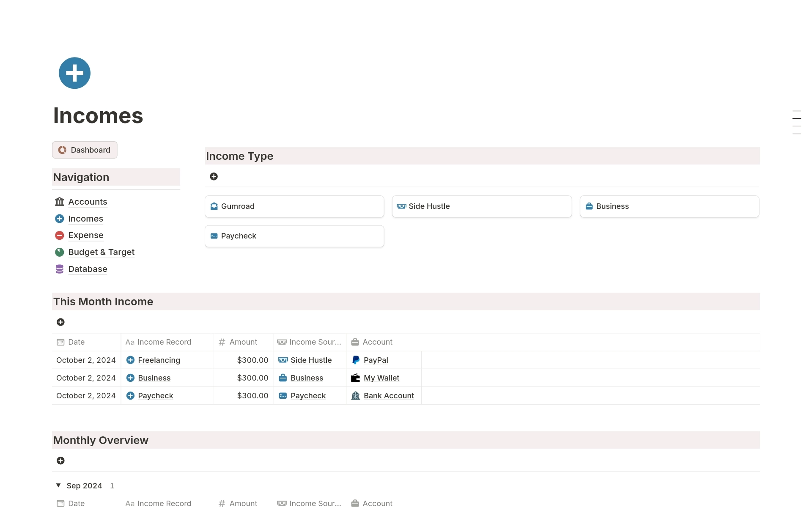The image size is (812, 507).
Task: Click the Date column header in This Month Income
Action: click(86, 342)
